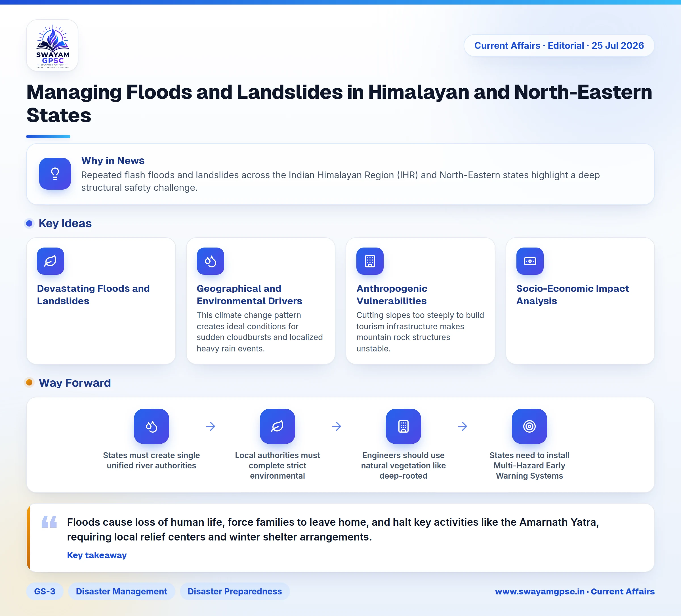Viewport: 681px width, 616px height.
Task: Click the States need to install Multi-Hazard text
Action: coord(529,466)
